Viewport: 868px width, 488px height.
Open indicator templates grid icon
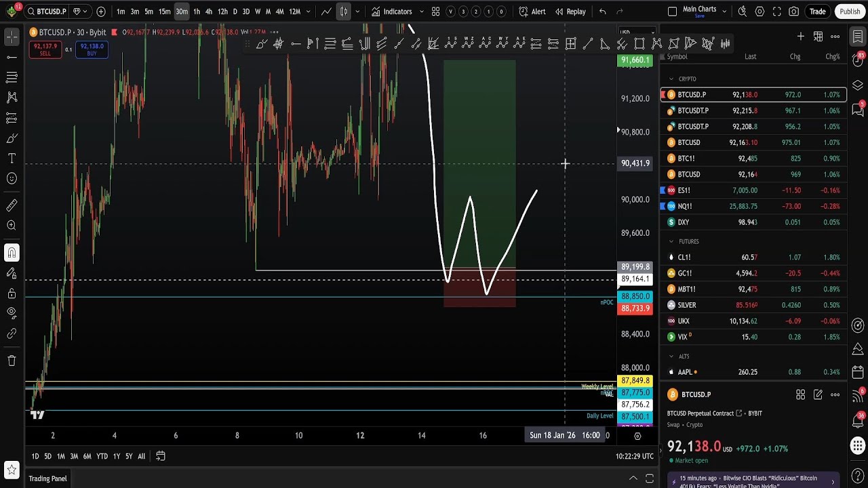pyautogui.click(x=435, y=12)
